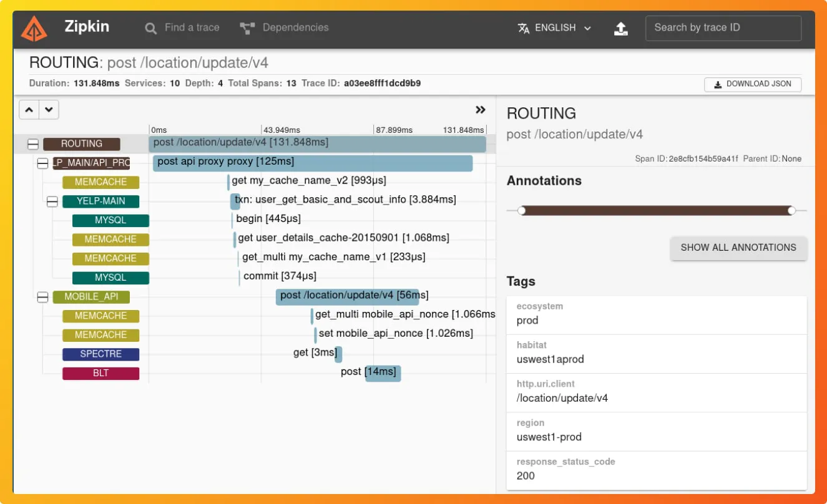Focus the Search by trace ID field

pyautogui.click(x=723, y=28)
